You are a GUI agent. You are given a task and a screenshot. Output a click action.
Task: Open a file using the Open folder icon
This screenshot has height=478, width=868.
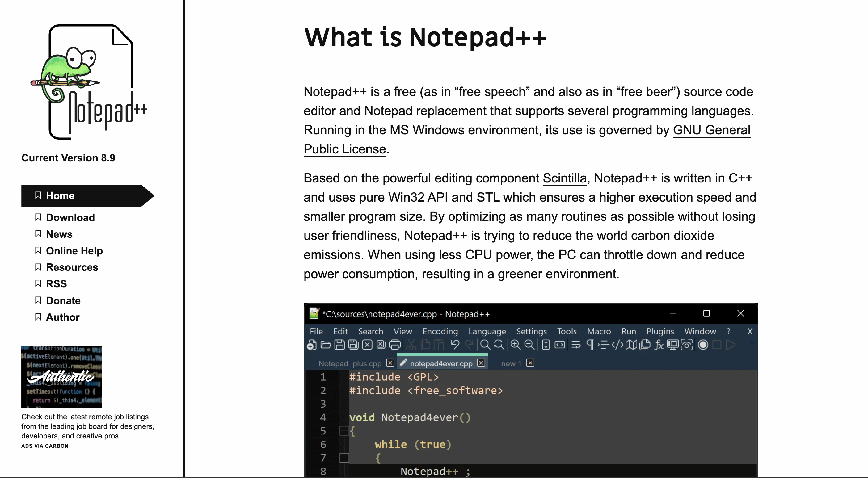coord(326,345)
